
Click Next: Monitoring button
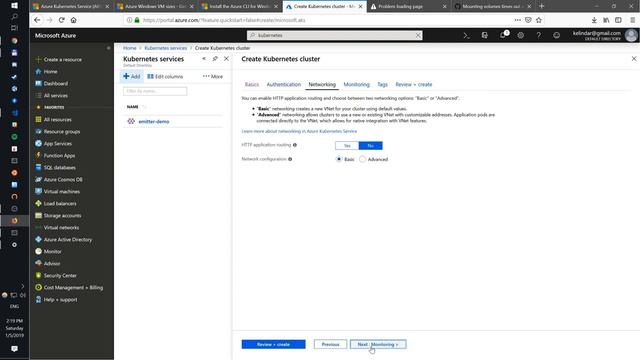coord(378,344)
